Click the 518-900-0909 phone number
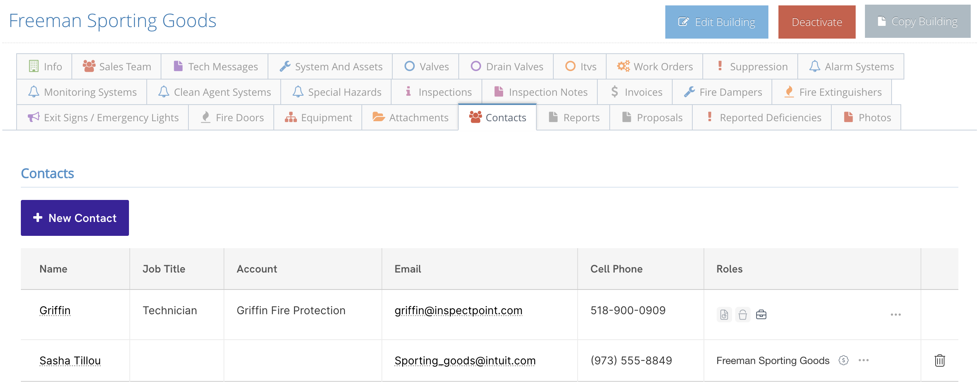The height and width of the screenshot is (386, 980). (628, 310)
